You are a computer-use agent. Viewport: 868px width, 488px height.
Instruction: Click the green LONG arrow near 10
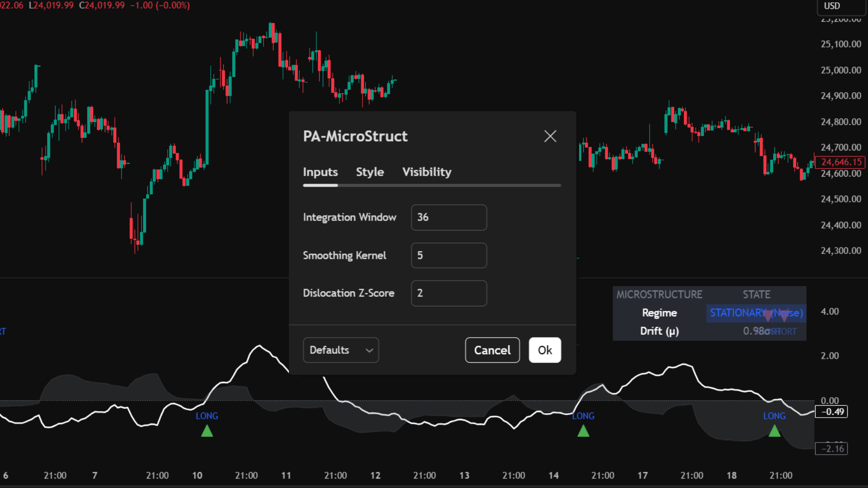(x=207, y=431)
